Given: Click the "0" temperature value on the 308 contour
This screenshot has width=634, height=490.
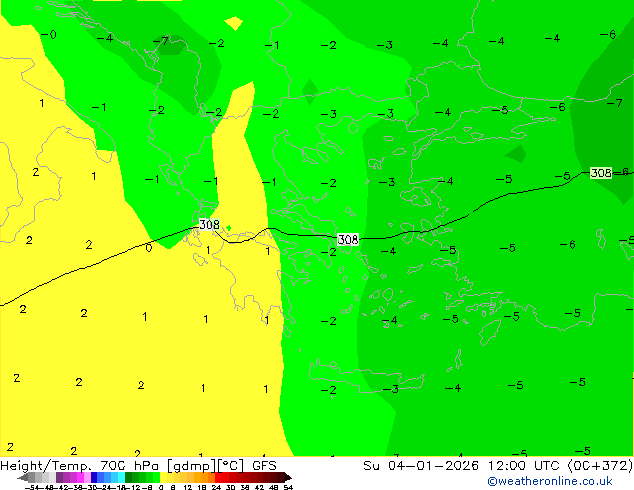Looking at the screenshot, I should coord(148,248).
